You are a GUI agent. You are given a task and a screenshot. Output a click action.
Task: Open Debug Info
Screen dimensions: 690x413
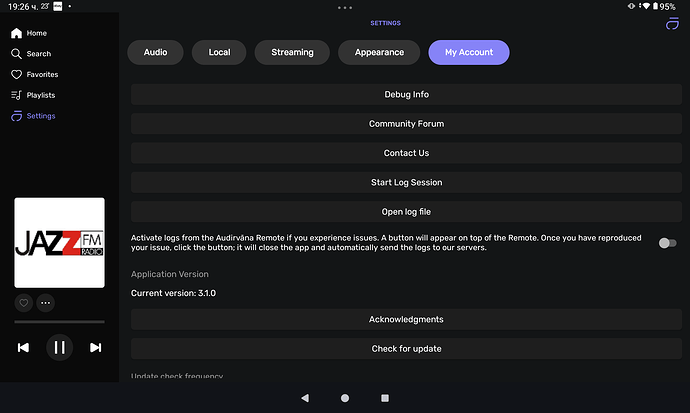tap(406, 95)
